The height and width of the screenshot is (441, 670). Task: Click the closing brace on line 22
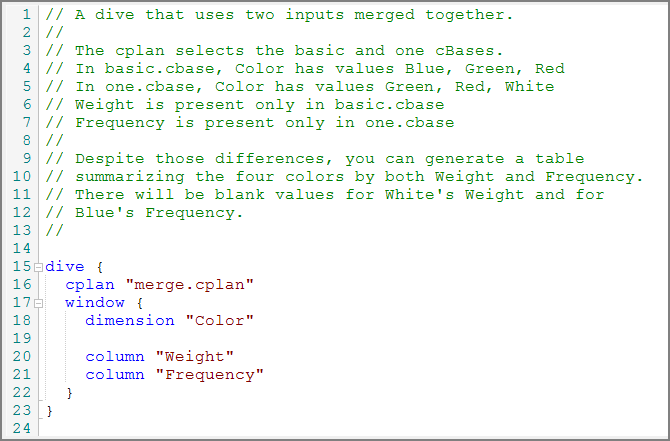point(70,393)
